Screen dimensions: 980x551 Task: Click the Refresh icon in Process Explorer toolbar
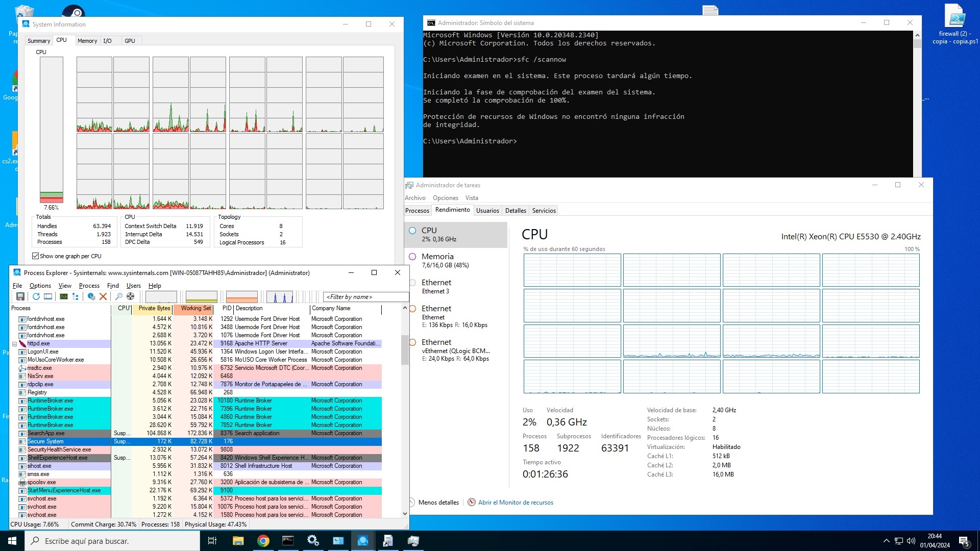pyautogui.click(x=36, y=296)
